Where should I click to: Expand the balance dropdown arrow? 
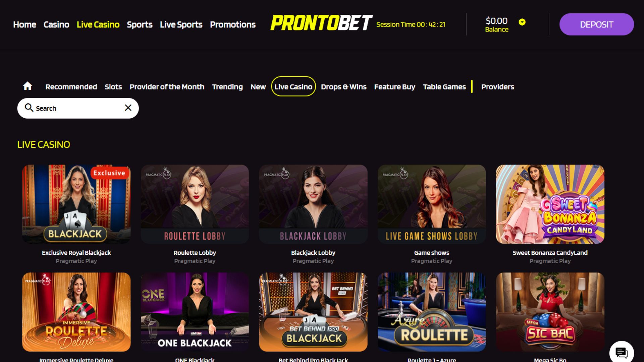tap(522, 22)
